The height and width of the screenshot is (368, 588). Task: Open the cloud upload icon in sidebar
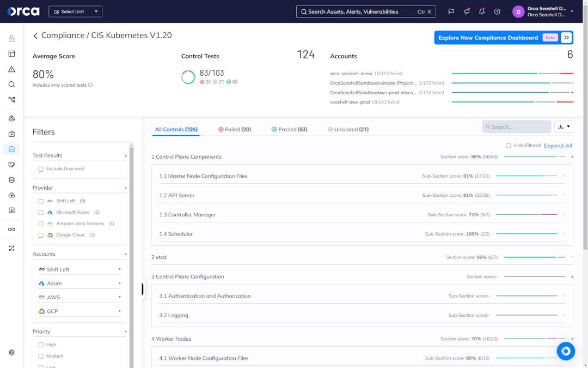coord(11,195)
